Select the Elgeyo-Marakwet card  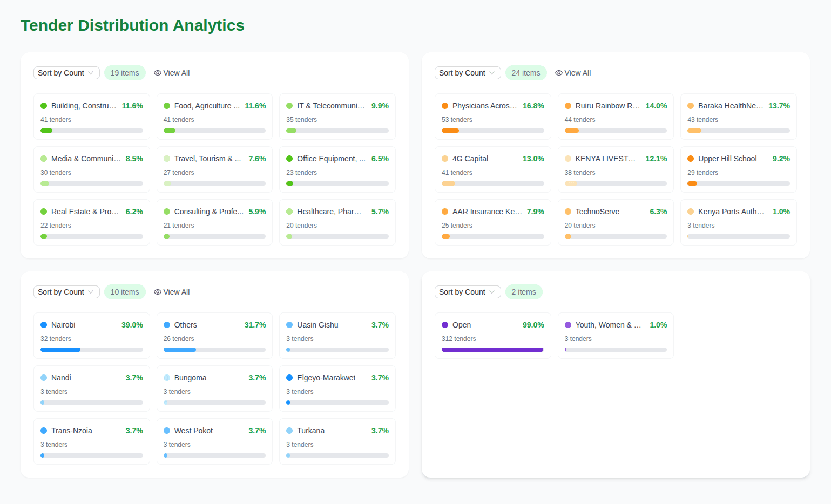pyautogui.click(x=337, y=389)
